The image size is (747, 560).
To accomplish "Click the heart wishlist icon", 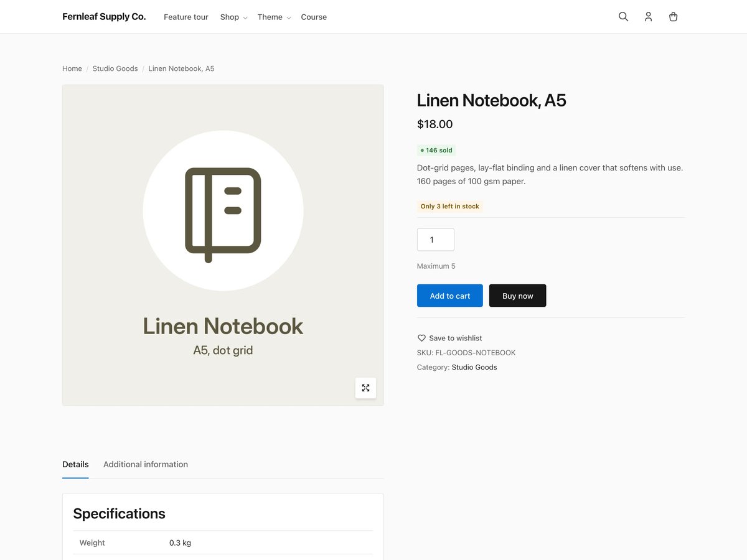I will pyautogui.click(x=421, y=338).
